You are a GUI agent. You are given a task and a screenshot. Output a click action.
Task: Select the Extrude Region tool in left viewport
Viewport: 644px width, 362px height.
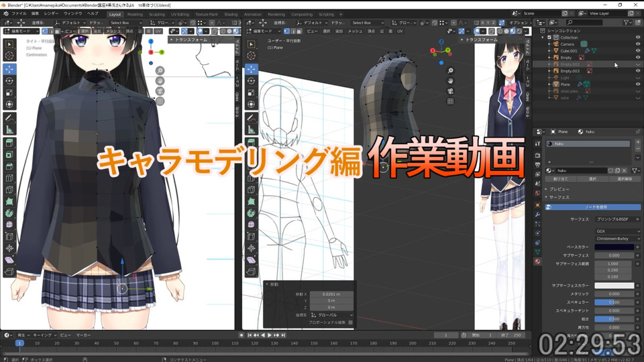[x=9, y=143]
